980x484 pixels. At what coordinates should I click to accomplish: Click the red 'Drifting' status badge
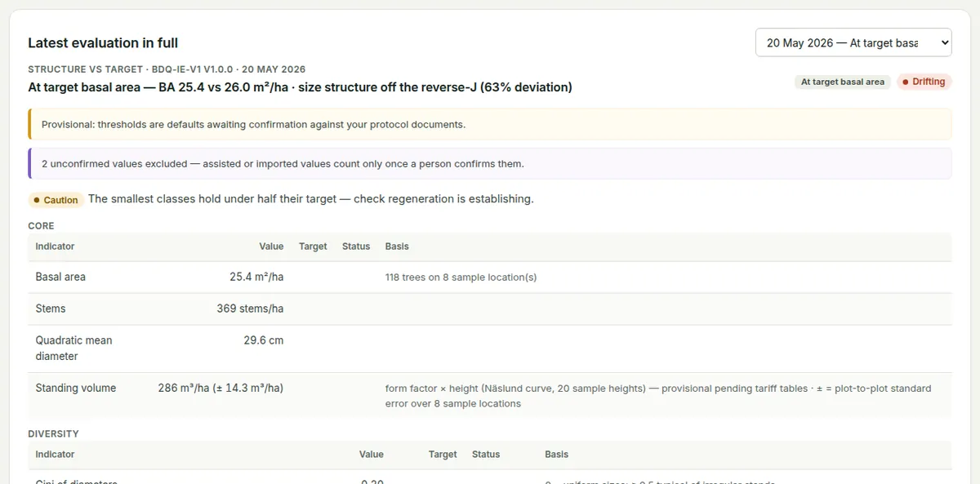[924, 82]
